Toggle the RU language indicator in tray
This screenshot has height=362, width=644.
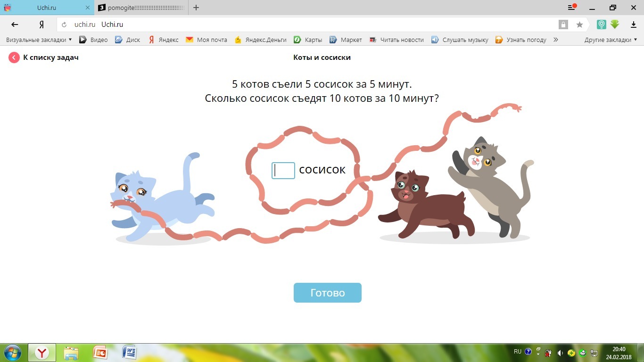pyautogui.click(x=518, y=352)
